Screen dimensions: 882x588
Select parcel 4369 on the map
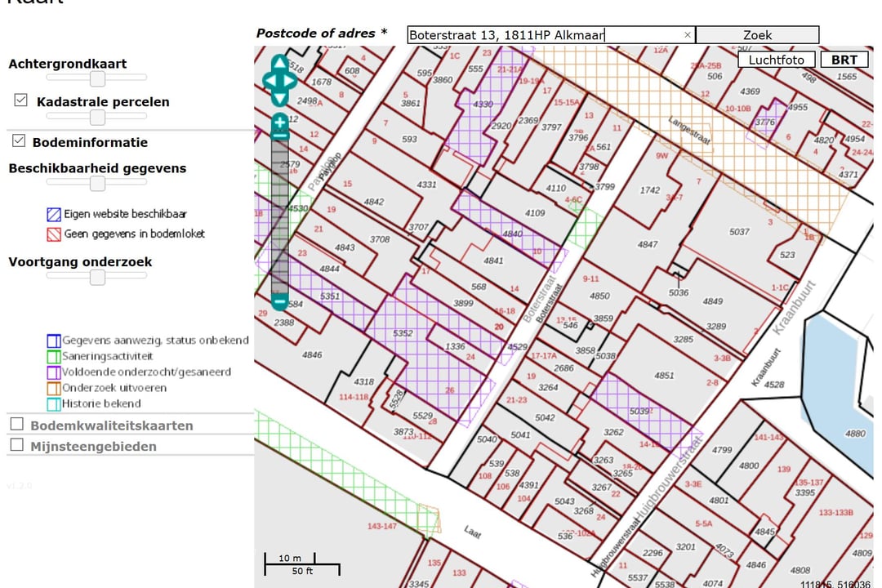[750, 91]
